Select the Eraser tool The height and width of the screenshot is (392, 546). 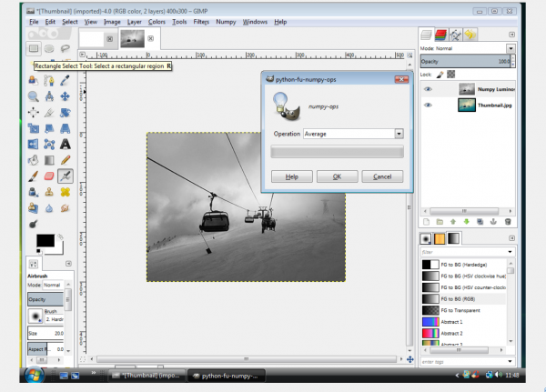coord(49,176)
